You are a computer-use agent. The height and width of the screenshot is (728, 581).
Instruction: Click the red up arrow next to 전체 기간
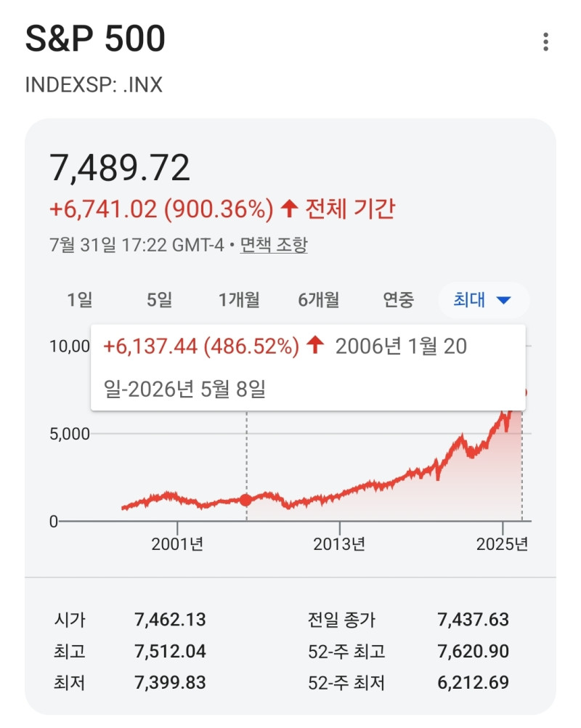tap(289, 209)
